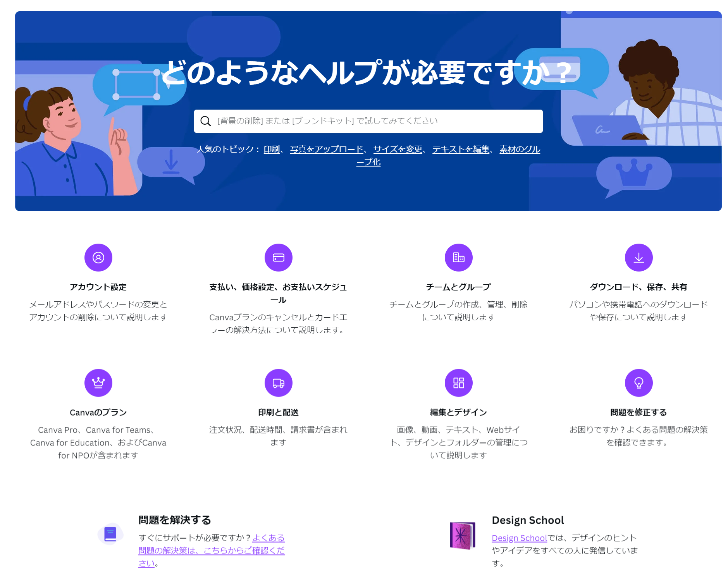728x581 pixels.
Task: Click the お困りですか description text
Action: (x=639, y=436)
